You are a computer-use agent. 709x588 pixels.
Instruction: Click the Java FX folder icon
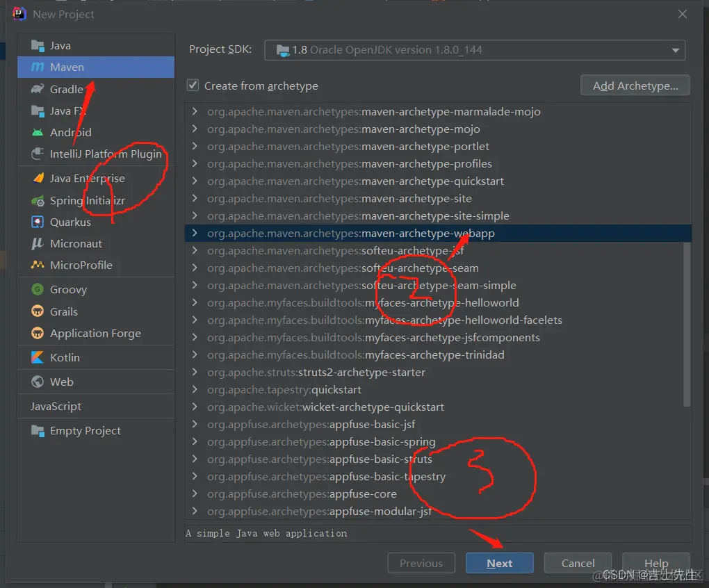[38, 111]
